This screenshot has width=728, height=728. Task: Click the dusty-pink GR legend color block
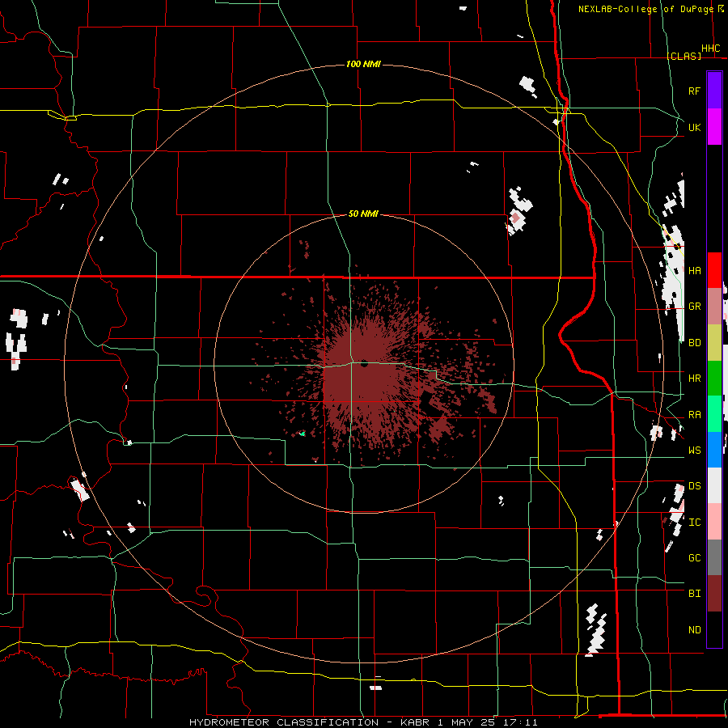(x=714, y=306)
